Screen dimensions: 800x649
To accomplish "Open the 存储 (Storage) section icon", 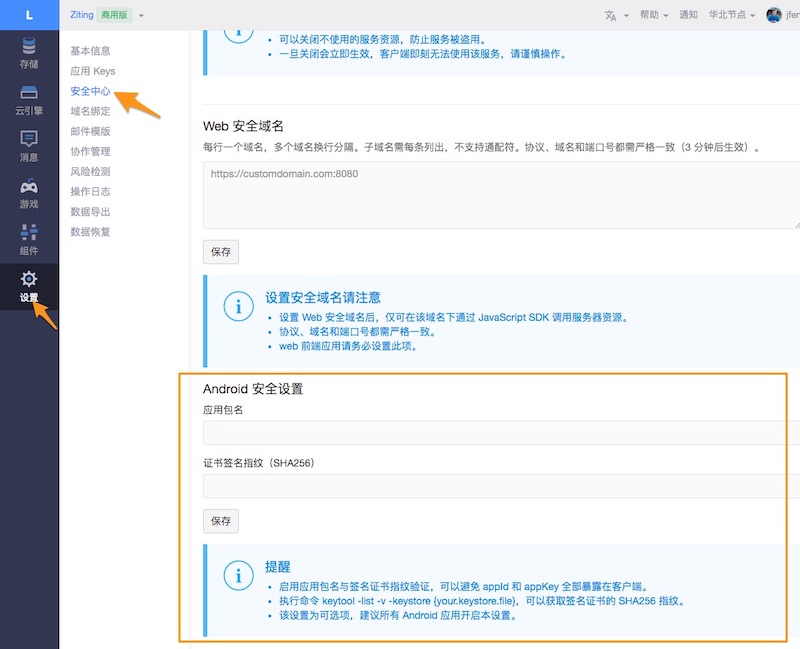I will click(x=27, y=50).
